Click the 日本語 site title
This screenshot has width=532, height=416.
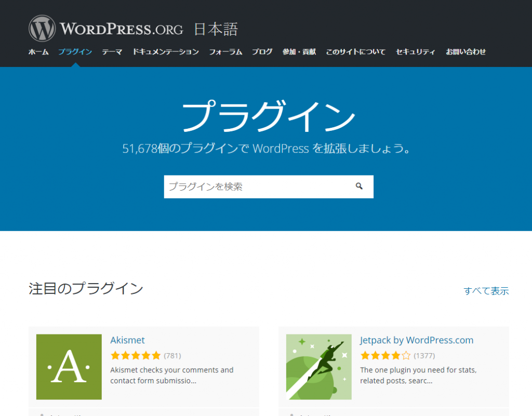point(216,29)
